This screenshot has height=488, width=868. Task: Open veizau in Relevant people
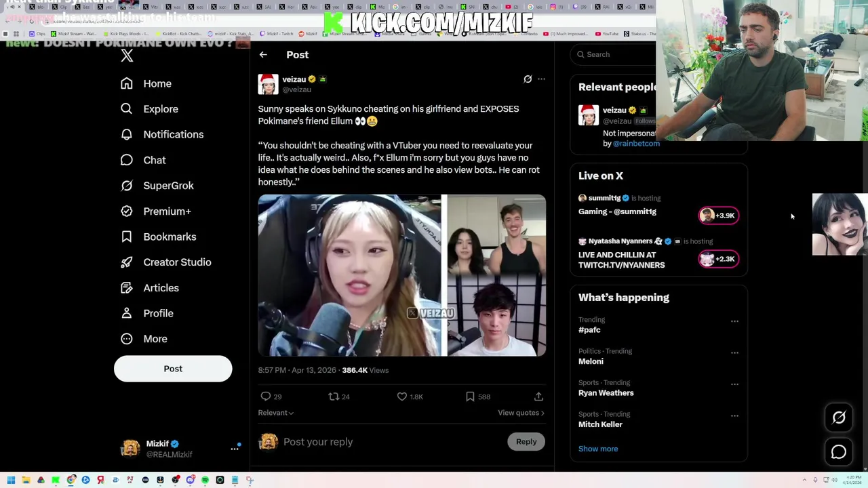pyautogui.click(x=614, y=110)
